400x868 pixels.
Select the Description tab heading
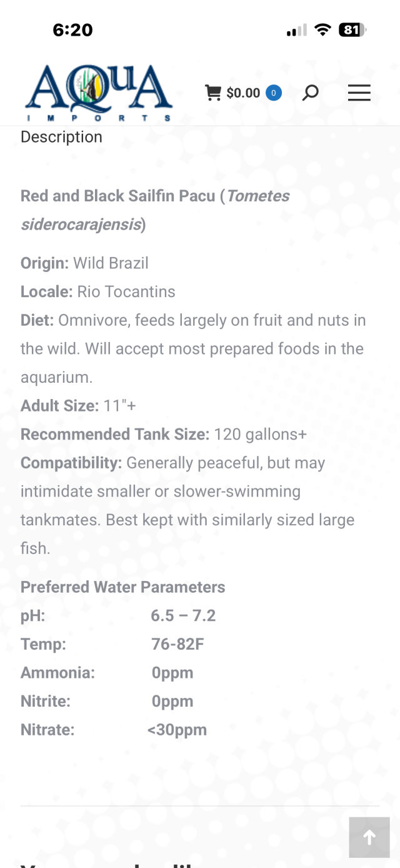[61, 137]
